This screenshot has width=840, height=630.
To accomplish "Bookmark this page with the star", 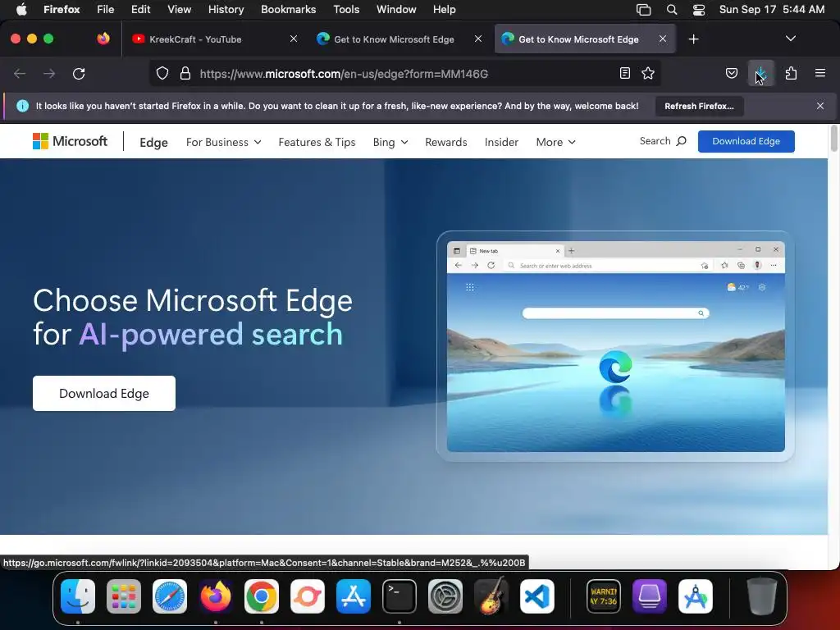I will 648,73.
